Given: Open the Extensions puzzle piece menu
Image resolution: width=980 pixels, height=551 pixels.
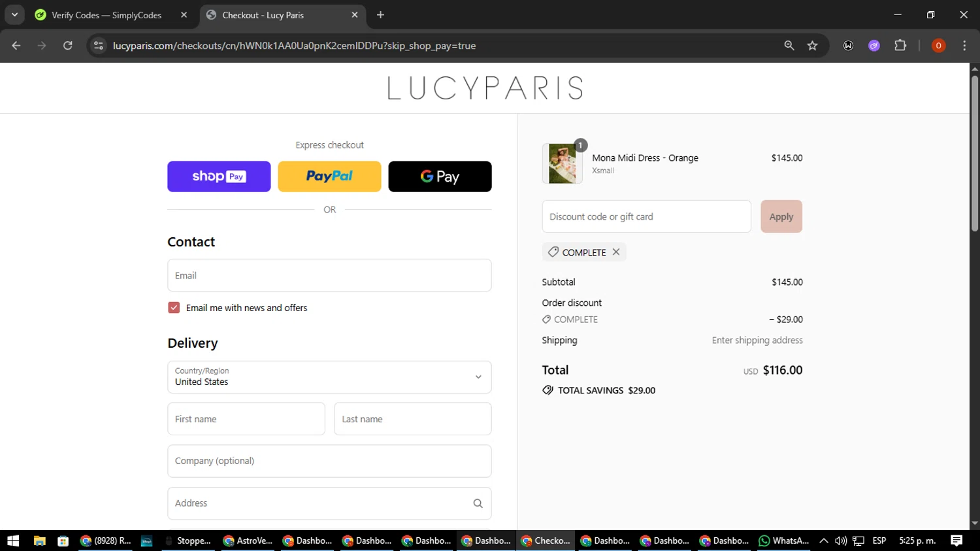Looking at the screenshot, I should pyautogui.click(x=900, y=46).
